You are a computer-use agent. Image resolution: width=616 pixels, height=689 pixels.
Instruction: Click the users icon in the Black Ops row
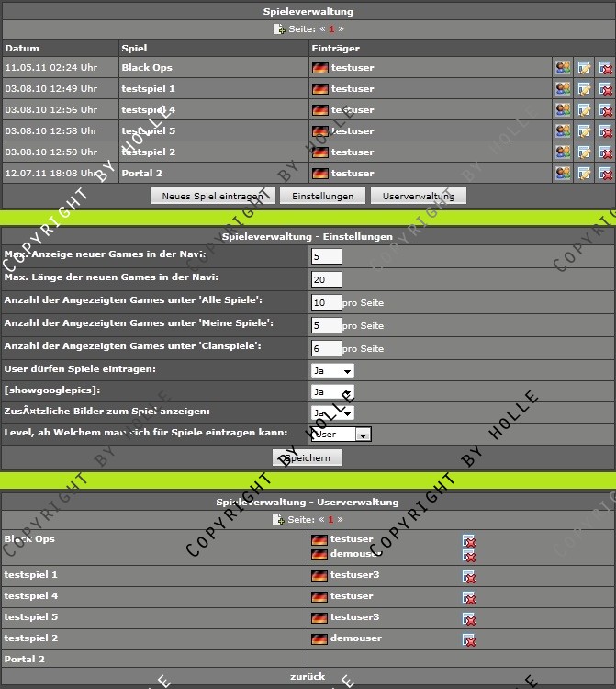click(563, 67)
